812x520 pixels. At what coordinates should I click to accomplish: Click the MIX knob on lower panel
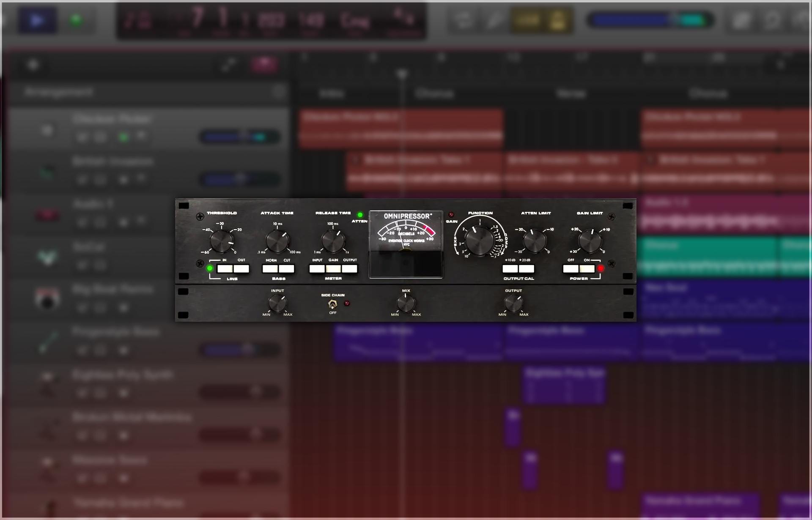pyautogui.click(x=406, y=303)
